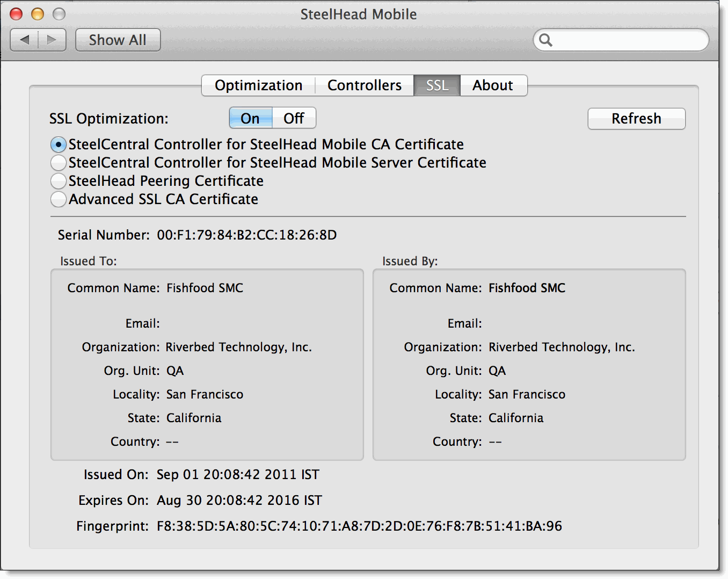
Task: Select the SteelHead Mobile Server Certificate option
Action: tap(59, 163)
